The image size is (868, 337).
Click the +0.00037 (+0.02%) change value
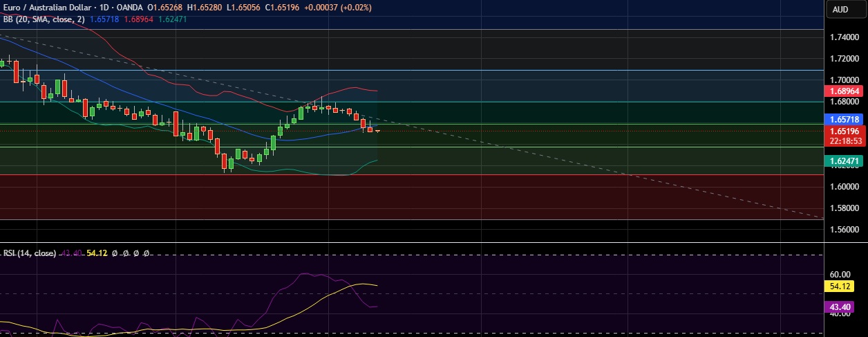point(337,7)
